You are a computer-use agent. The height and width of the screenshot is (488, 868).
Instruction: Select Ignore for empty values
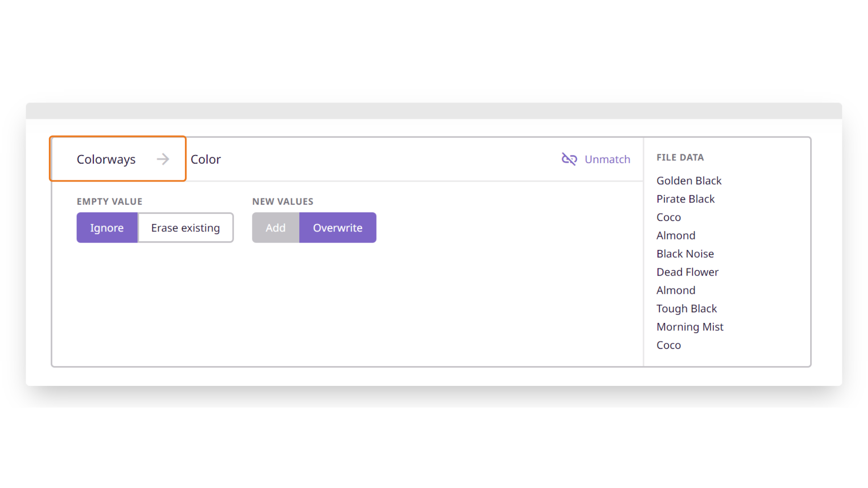click(107, 228)
